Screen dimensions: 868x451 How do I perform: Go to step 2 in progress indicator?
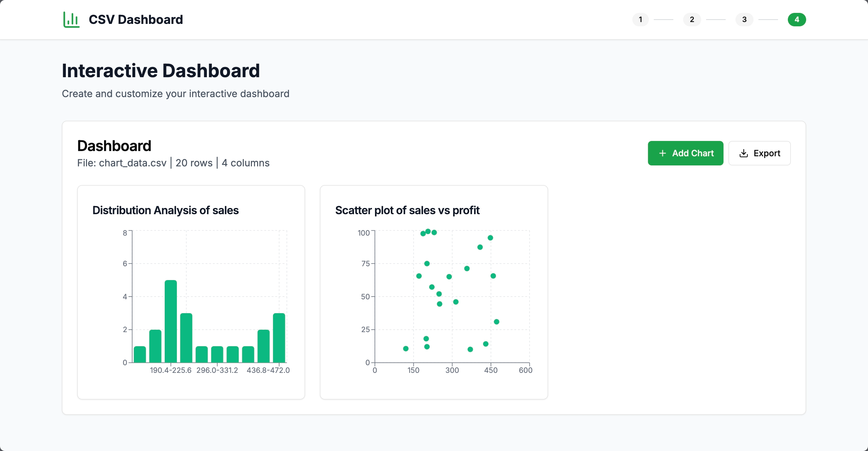pos(692,20)
